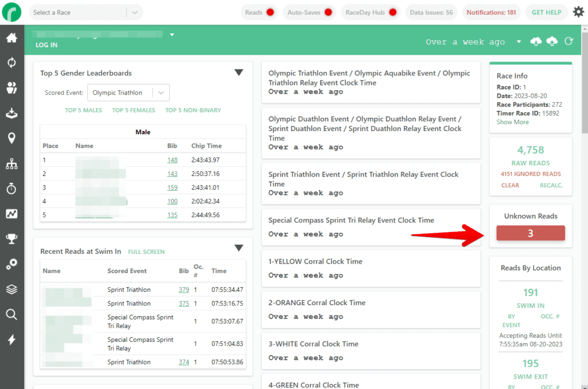Switch to the TOP 5 NON-BINARY tab

coord(193,110)
